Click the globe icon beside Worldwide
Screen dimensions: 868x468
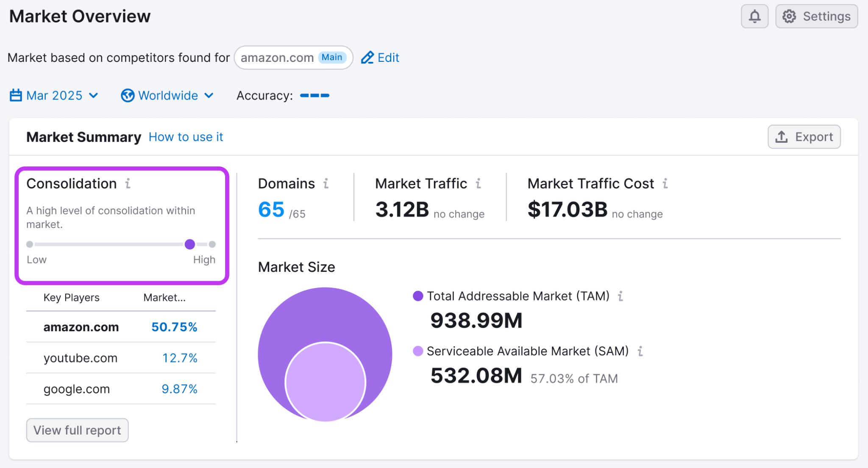tap(128, 95)
